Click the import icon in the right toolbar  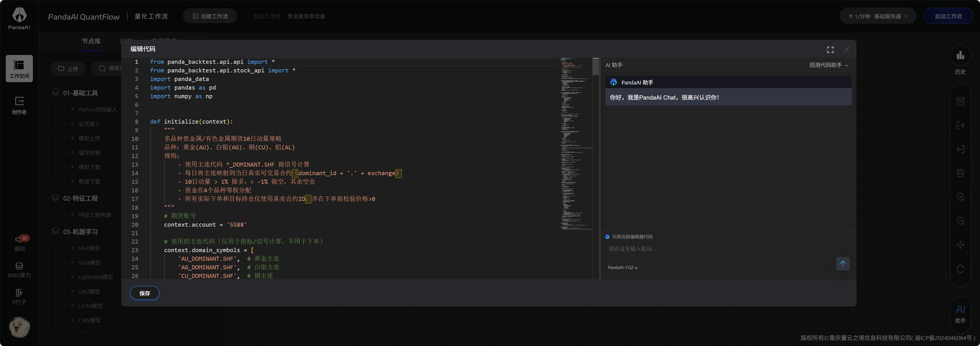(960, 149)
